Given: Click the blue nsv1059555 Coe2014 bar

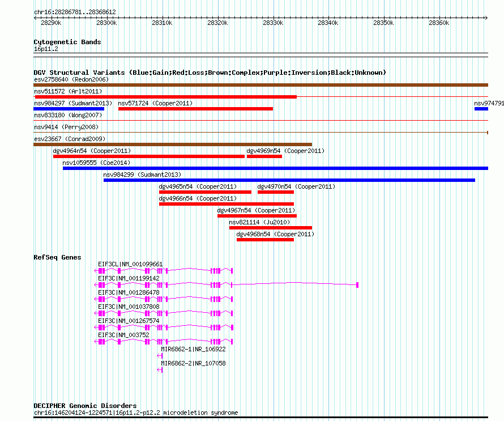Looking at the screenshot, I should click(x=275, y=168).
